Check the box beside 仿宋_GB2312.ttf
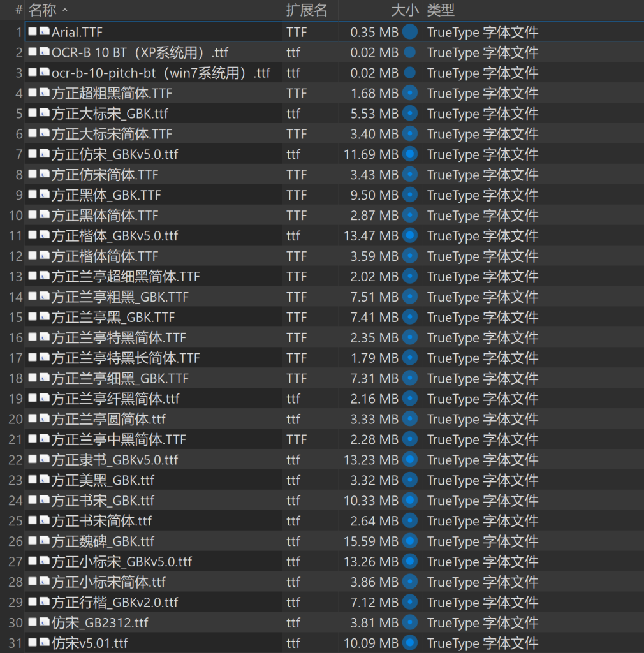 click(33, 622)
